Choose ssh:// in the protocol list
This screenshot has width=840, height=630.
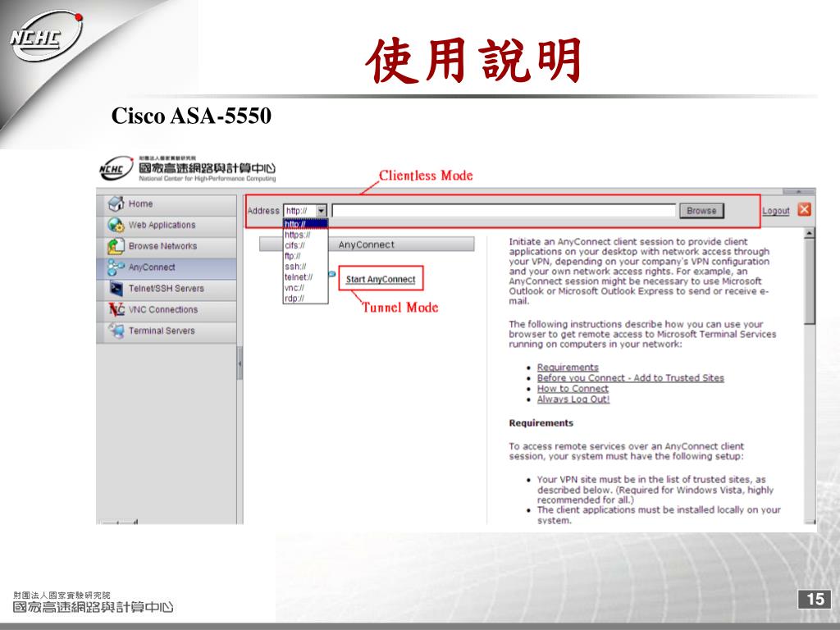[x=305, y=267]
